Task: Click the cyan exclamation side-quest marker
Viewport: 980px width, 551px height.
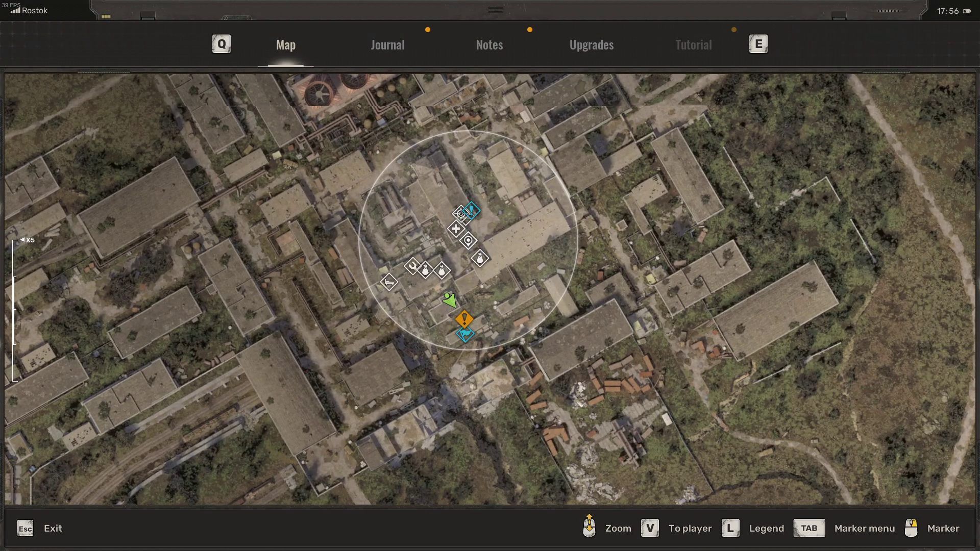Action: click(x=472, y=210)
